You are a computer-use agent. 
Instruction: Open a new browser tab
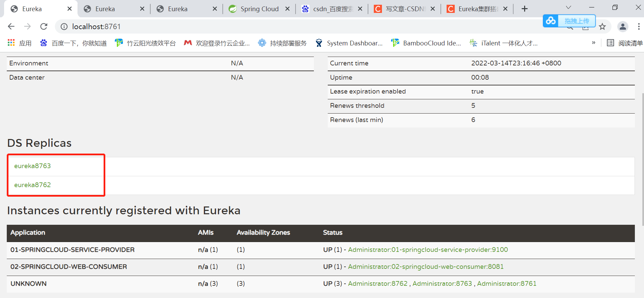click(x=524, y=9)
